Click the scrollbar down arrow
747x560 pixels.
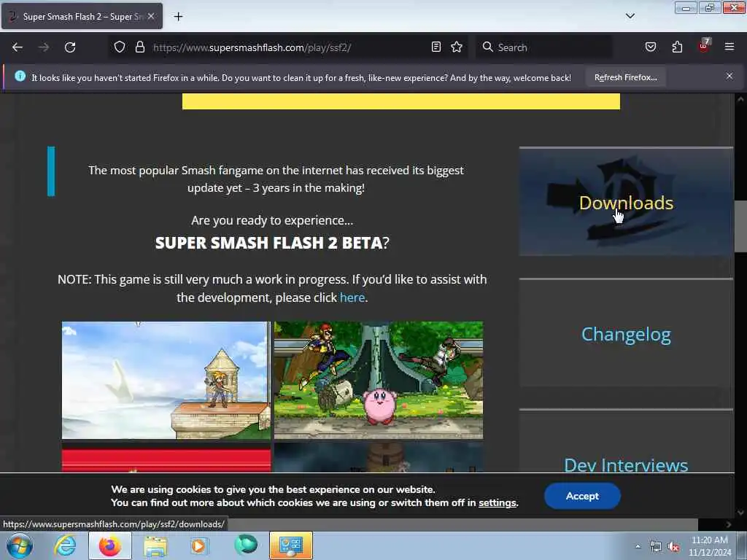pos(740,513)
